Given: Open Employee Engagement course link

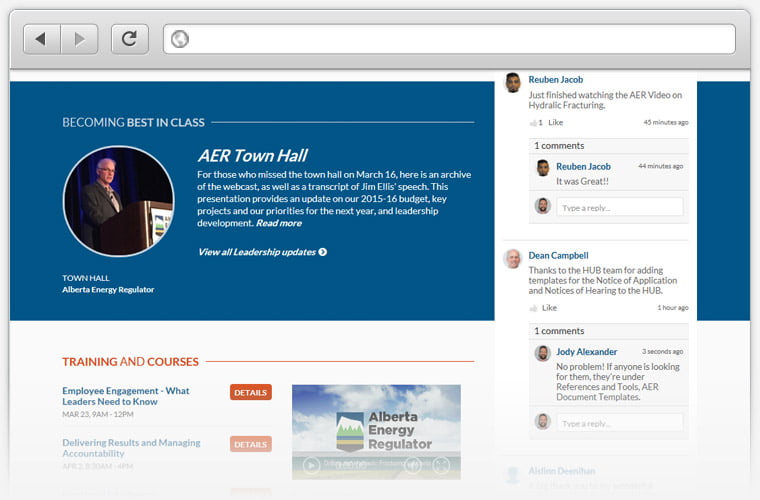Looking at the screenshot, I should point(126,396).
